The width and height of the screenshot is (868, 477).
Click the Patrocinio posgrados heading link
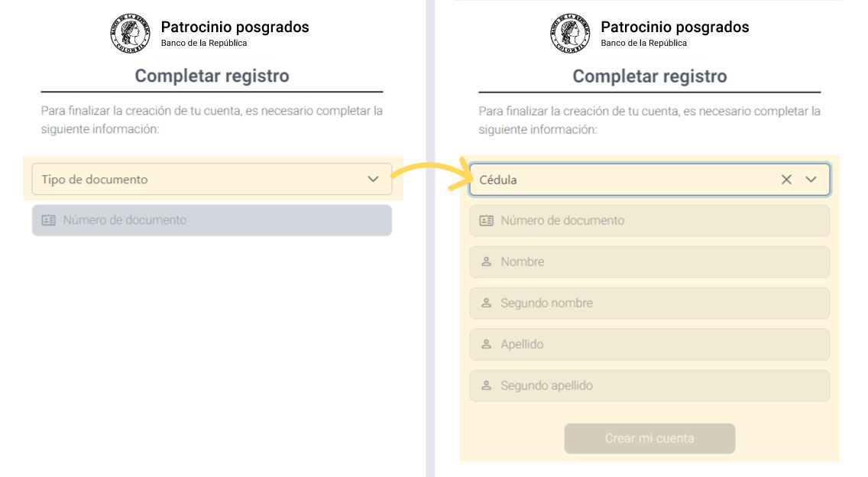coord(234,26)
